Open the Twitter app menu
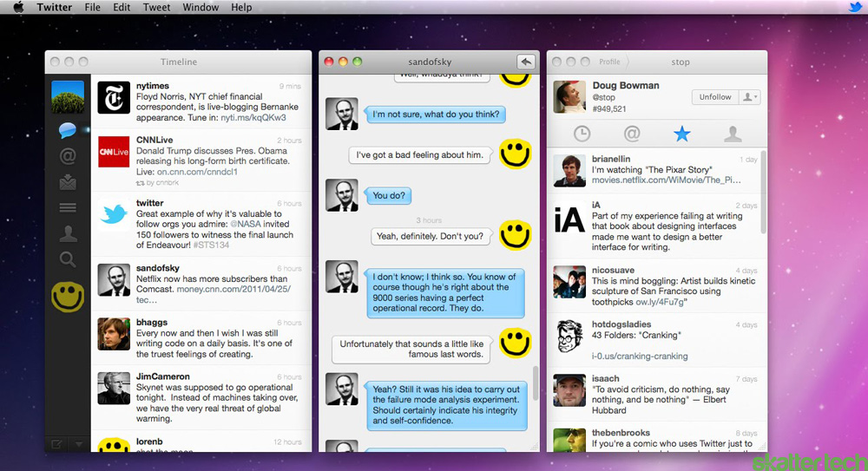868x471 pixels. [x=54, y=7]
